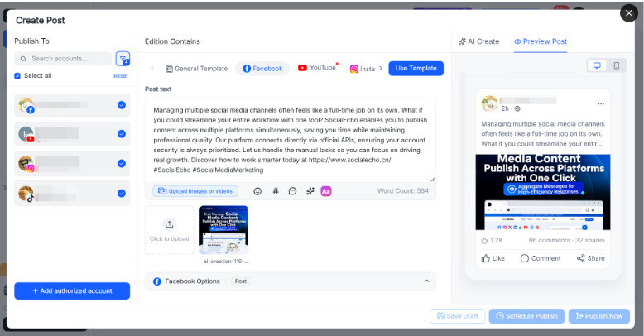The width and height of the screenshot is (644, 336).
Task: Switch to Instagram tab
Action: point(363,69)
